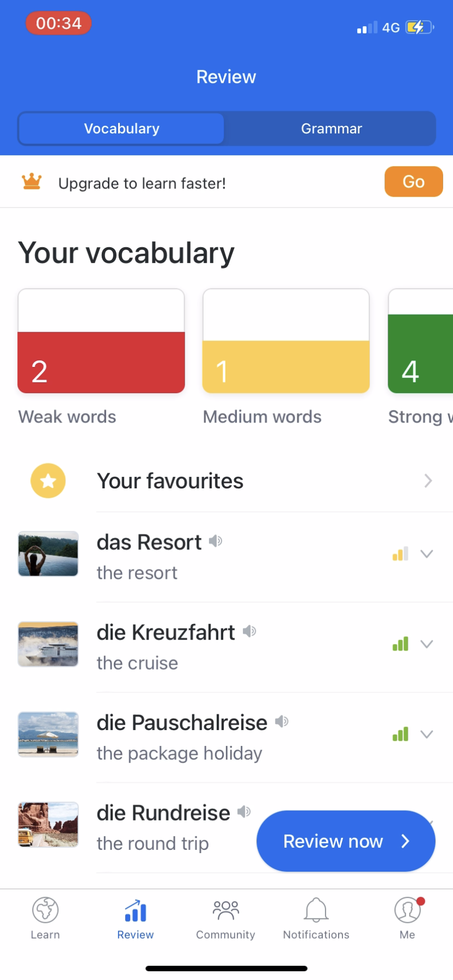Expand the die Kreuzfahrt entry
This screenshot has height=980, width=453.
[427, 645]
